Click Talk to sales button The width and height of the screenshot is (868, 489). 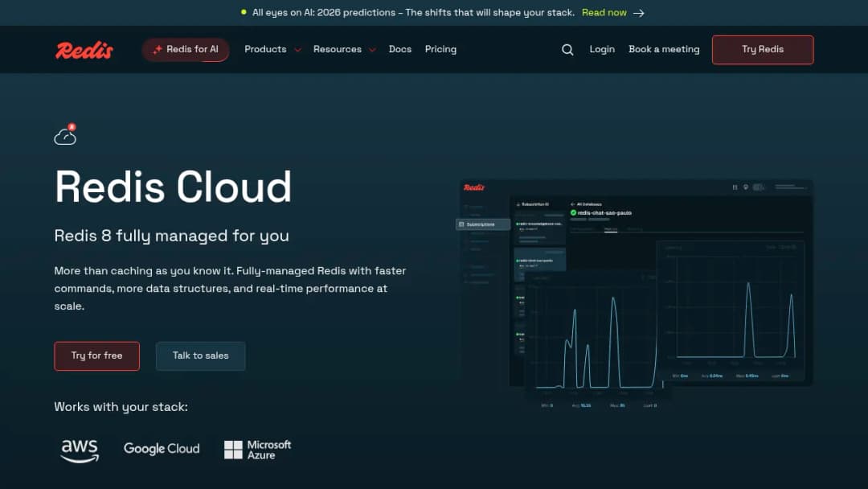(x=200, y=356)
